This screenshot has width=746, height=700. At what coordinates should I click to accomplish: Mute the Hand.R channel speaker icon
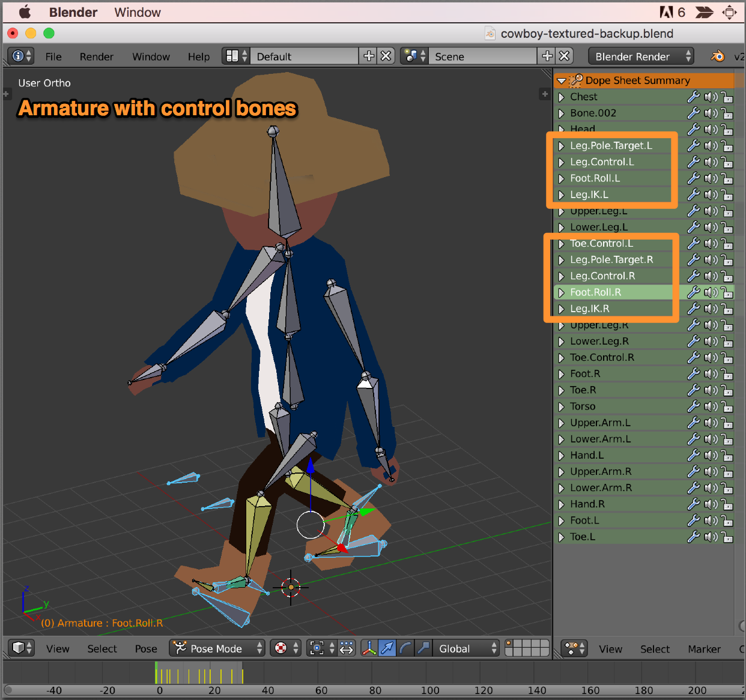(711, 504)
